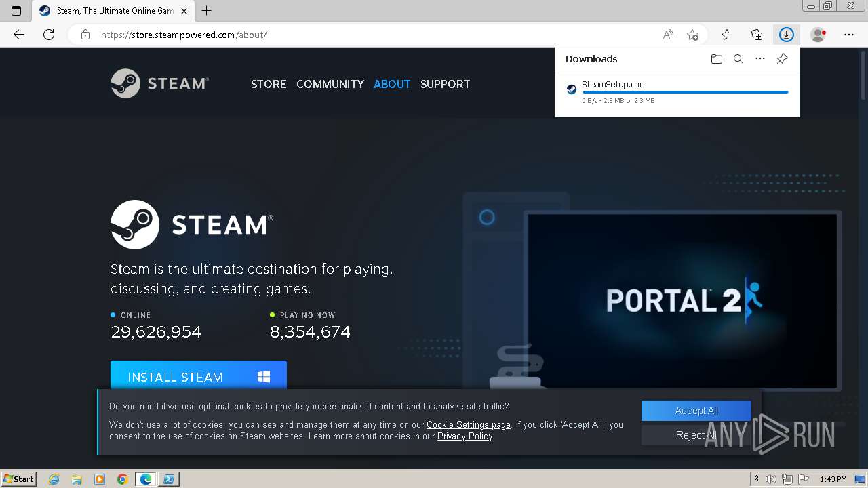Activate the Read Aloud icon

pyautogui.click(x=668, y=35)
